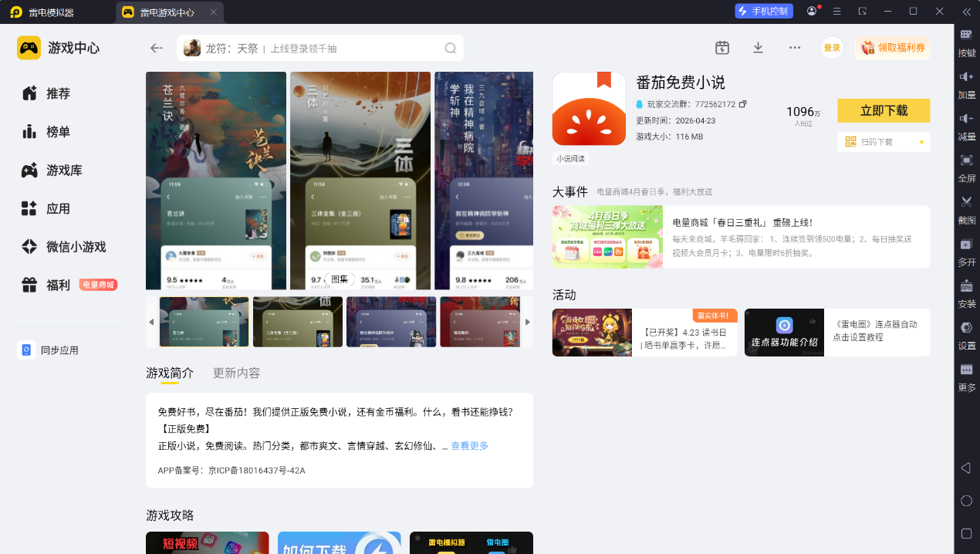Open the 连点器功能介绍 activity card
This screenshot has height=554, width=980.
(x=836, y=333)
